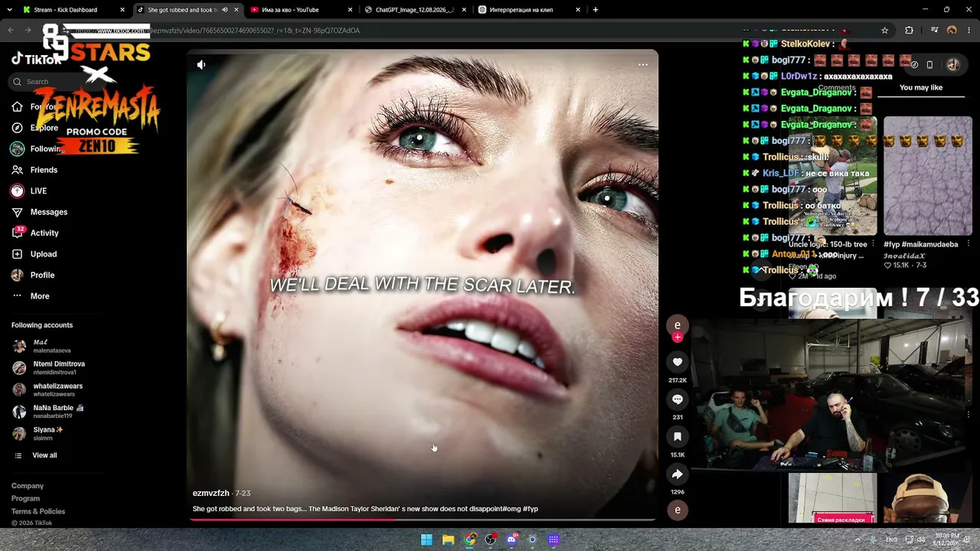Open the video comments bubble icon

click(678, 399)
